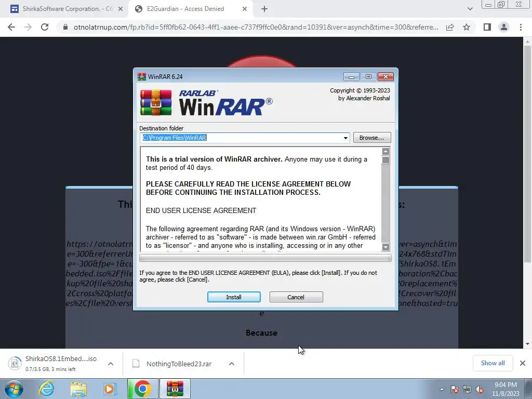Click the "Because" heading on the web page

262,333
